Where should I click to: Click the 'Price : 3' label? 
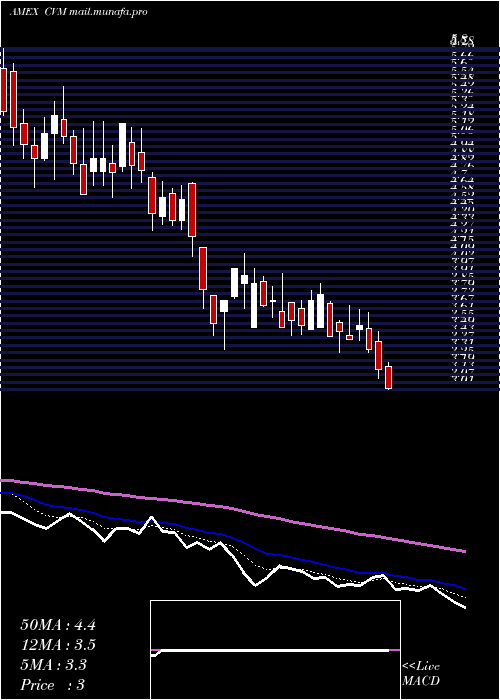pyautogui.click(x=53, y=684)
